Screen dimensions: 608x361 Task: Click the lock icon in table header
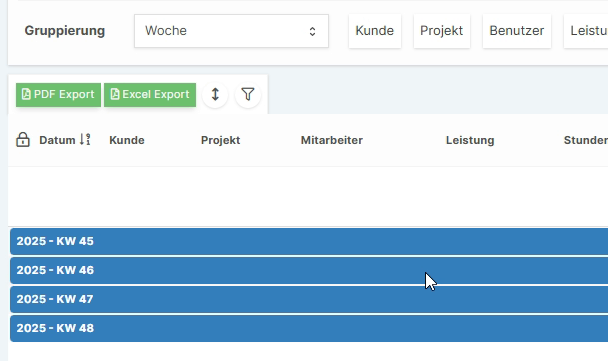(23, 140)
